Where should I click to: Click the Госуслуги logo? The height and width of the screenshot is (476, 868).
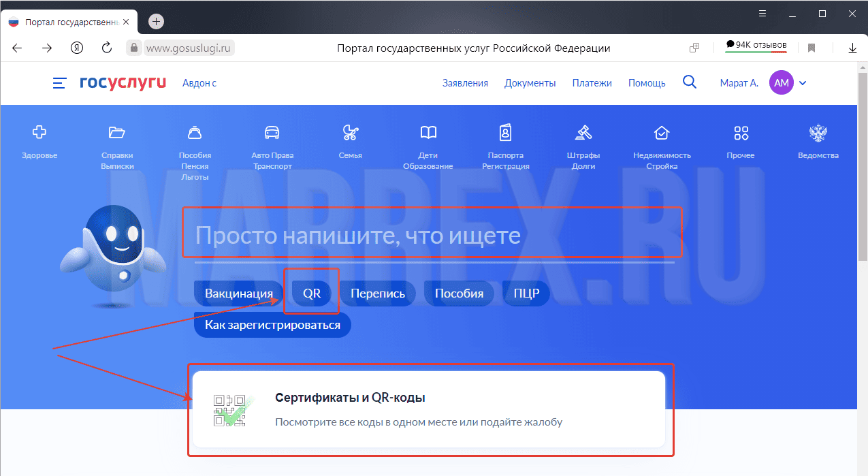[x=123, y=83]
